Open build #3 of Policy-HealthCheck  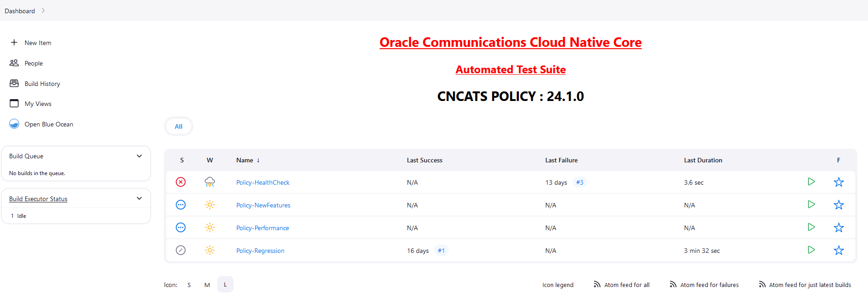point(579,182)
